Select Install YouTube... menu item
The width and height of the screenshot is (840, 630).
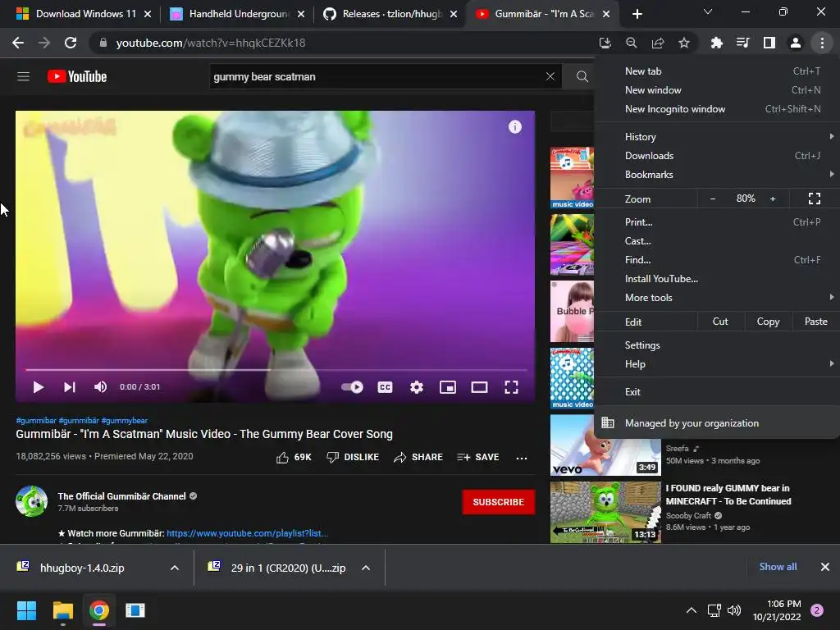point(717,279)
